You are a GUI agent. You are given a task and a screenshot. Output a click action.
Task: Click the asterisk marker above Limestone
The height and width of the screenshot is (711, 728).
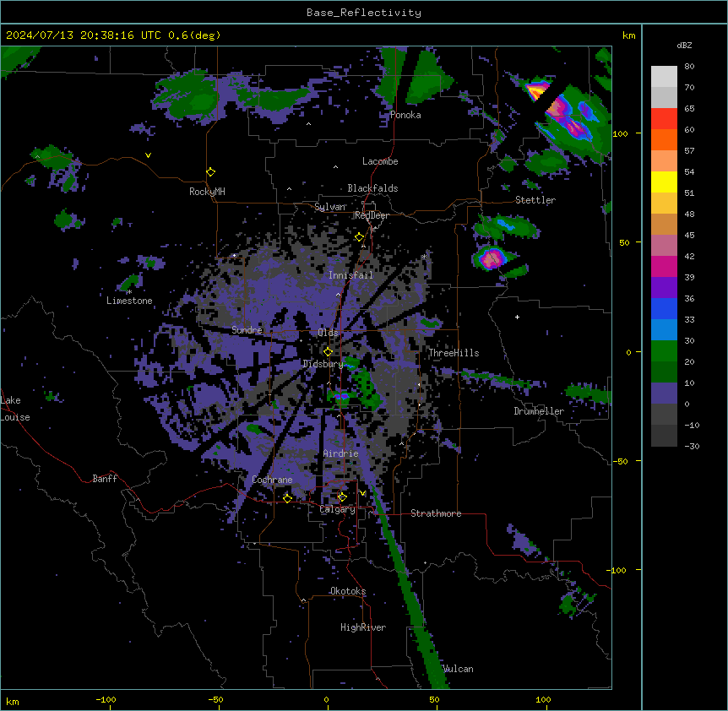[129, 292]
